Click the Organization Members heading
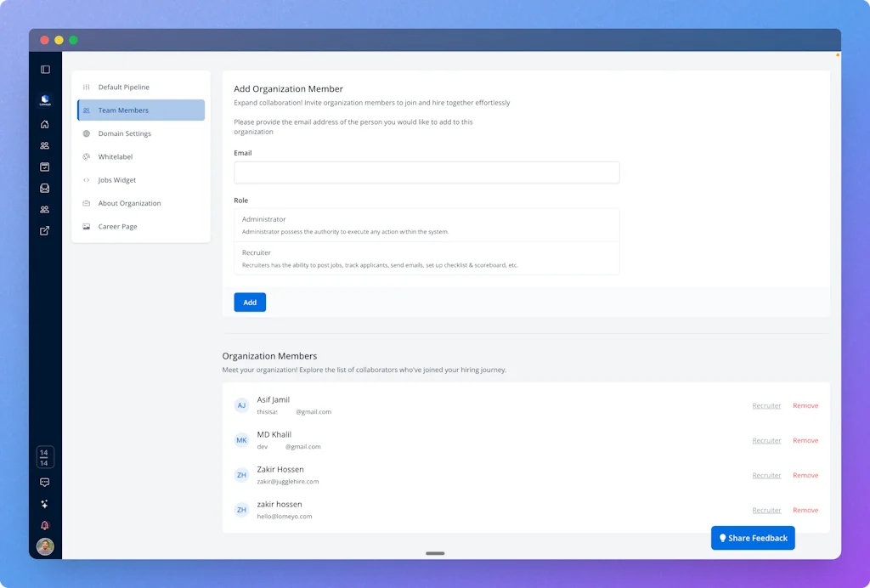The width and height of the screenshot is (870, 588). click(x=269, y=356)
